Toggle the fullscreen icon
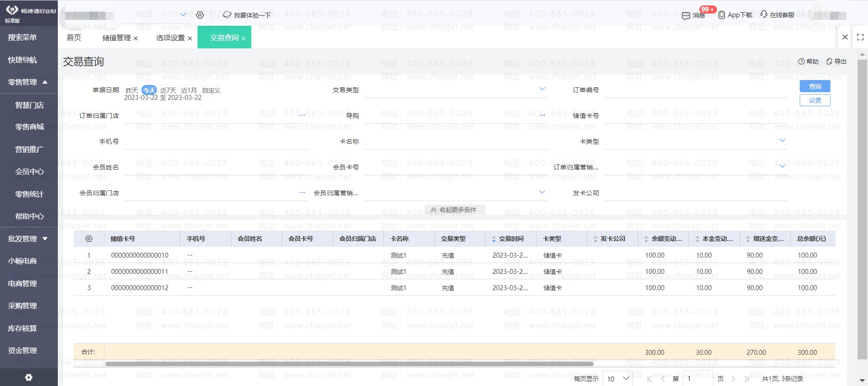868x386 pixels. (x=860, y=37)
